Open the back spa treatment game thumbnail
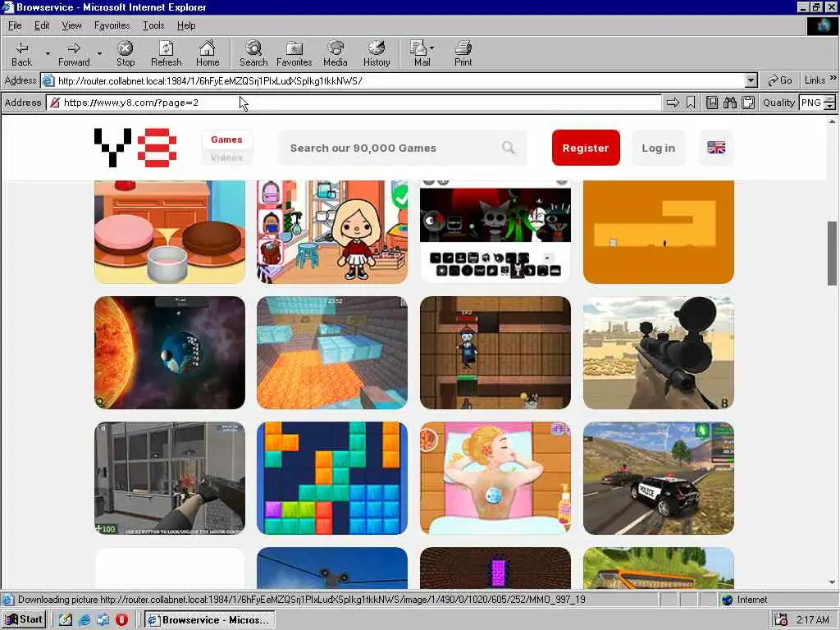 [495, 478]
